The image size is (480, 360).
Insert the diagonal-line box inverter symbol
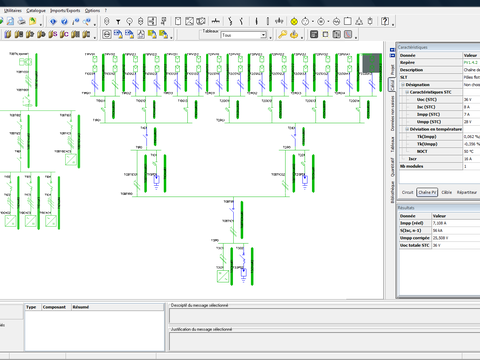click(x=189, y=22)
